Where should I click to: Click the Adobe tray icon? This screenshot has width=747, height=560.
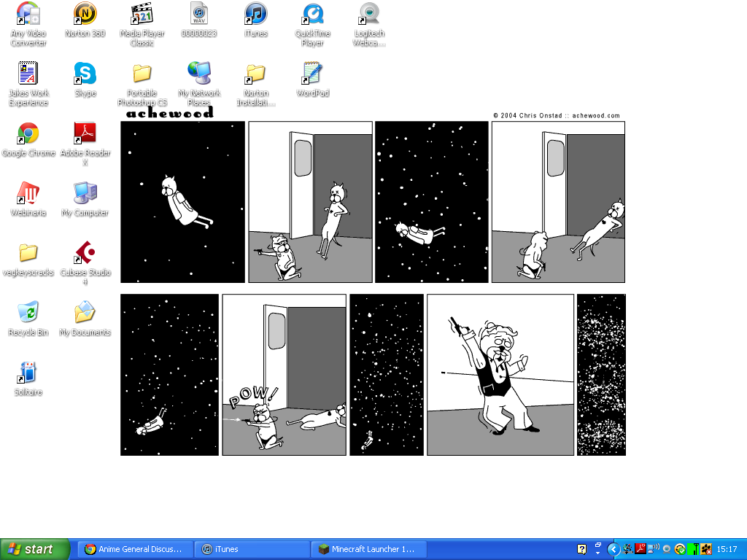(640, 549)
